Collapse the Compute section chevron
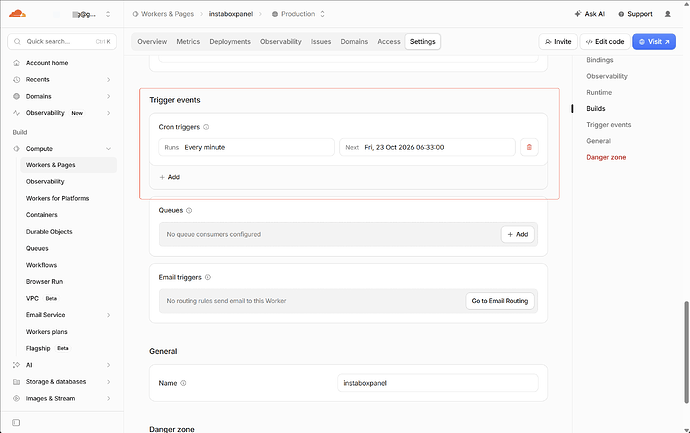 click(x=108, y=149)
